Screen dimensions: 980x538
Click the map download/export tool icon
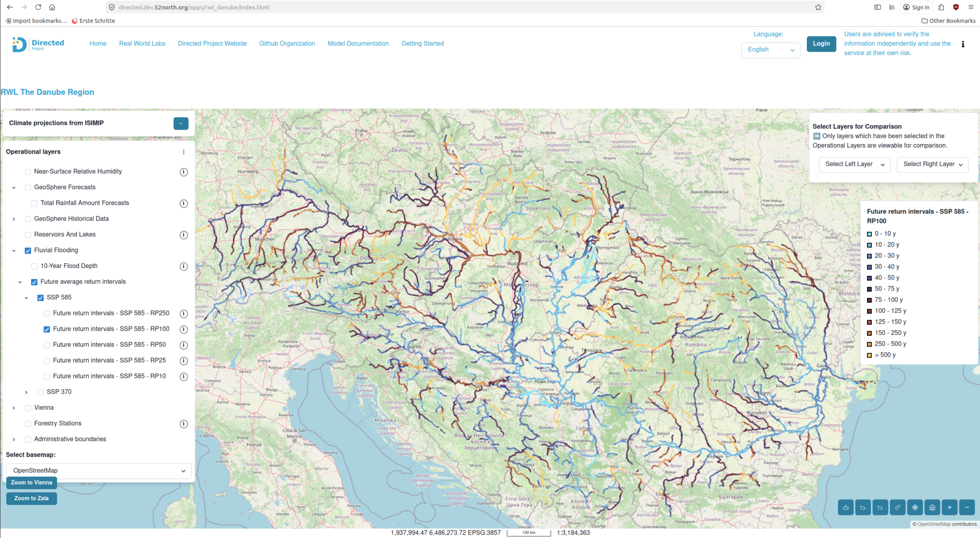[846, 507]
